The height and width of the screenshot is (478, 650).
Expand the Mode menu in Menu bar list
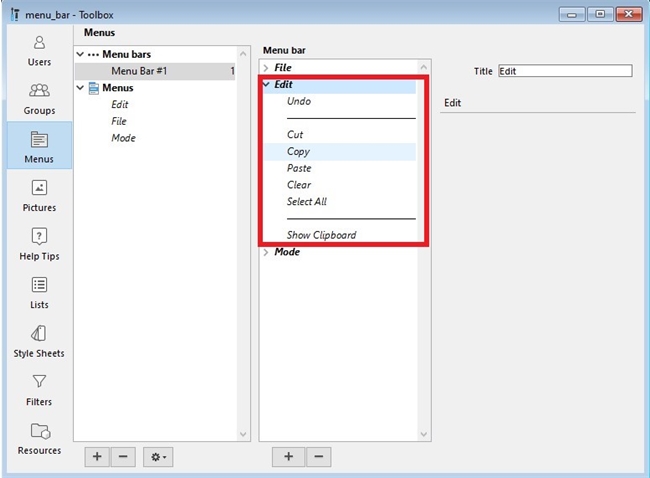coord(266,253)
